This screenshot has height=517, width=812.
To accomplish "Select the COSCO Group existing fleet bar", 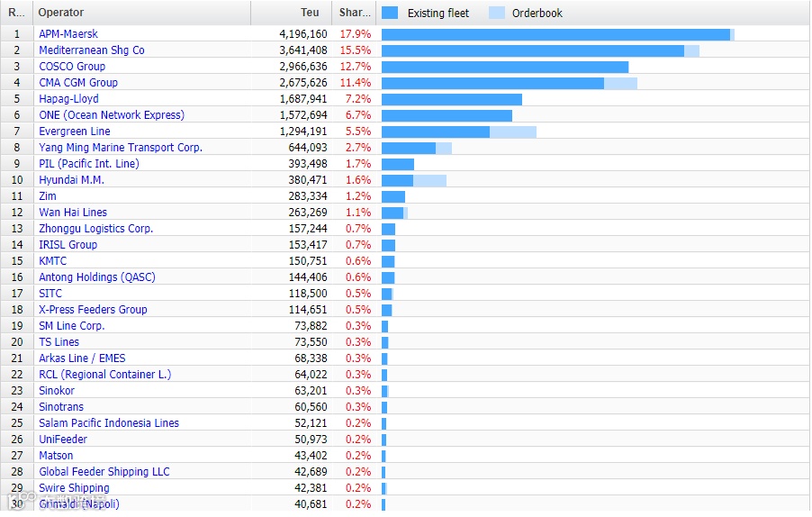I will [505, 68].
